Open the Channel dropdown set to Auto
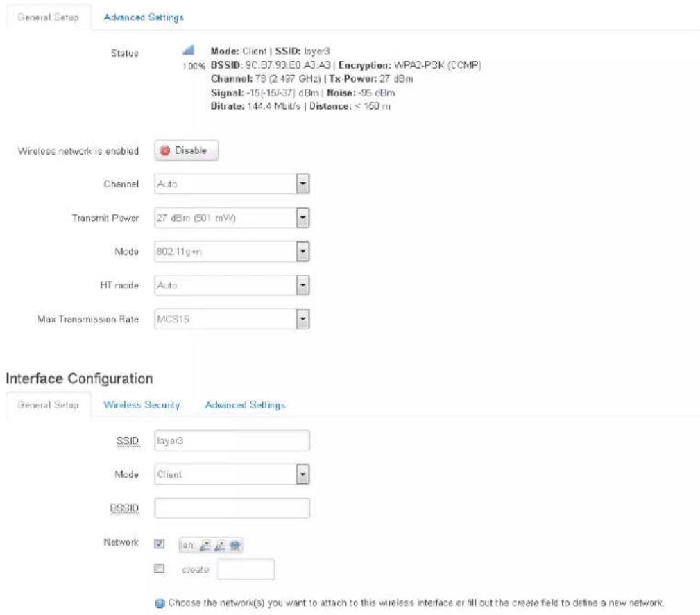This screenshot has width=700, height=615. coord(232,184)
